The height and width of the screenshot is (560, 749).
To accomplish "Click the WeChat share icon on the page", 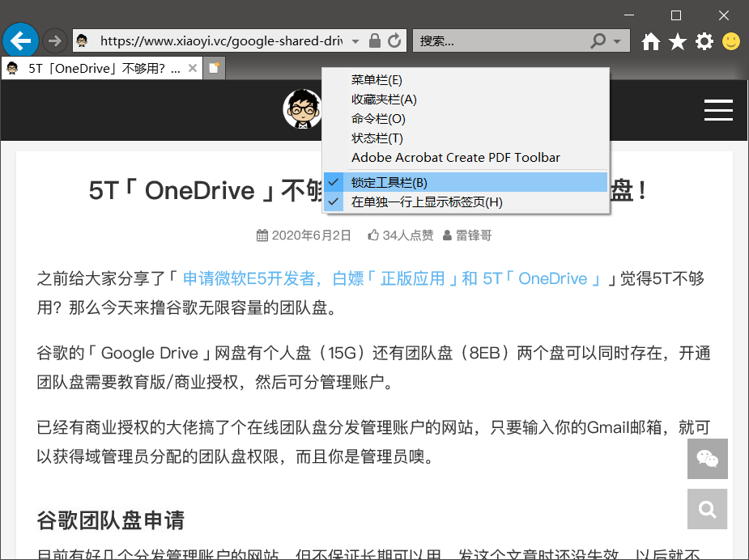I will pyautogui.click(x=707, y=459).
